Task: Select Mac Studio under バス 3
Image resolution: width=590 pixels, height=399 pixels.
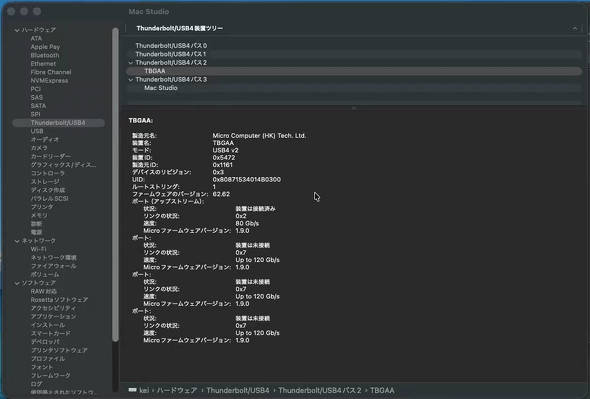Action: (x=354, y=88)
